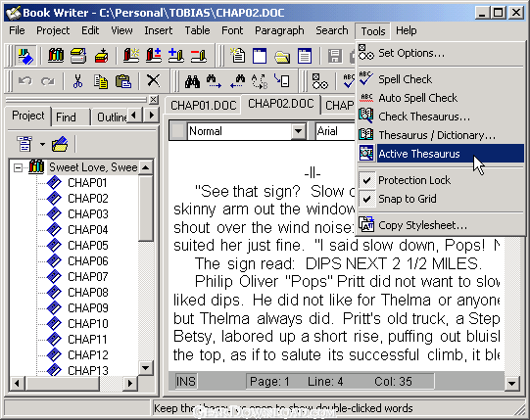530x420 pixels.
Task: Select CHAP07 in project tree
Action: [x=88, y=277]
